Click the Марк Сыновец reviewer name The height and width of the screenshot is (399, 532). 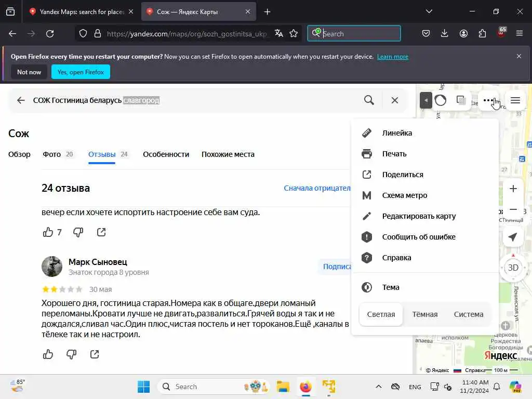(98, 262)
